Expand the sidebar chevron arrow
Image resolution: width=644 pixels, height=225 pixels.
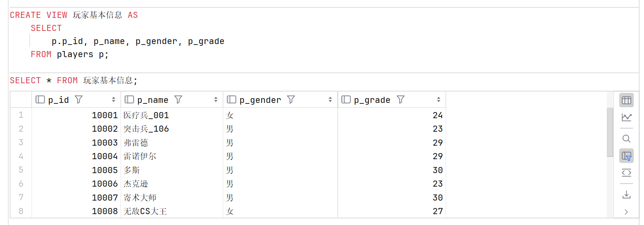[x=626, y=212]
